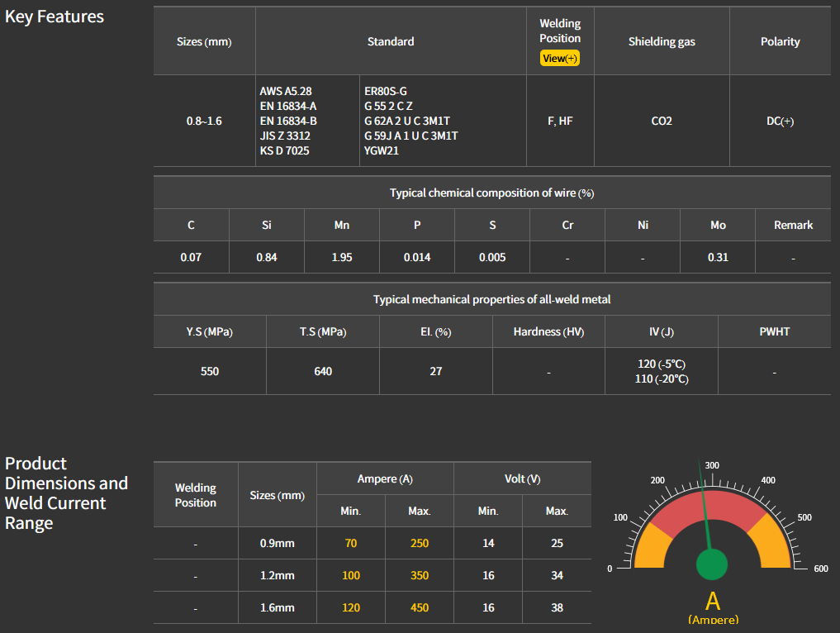
Task: Click the 70 minimum ampere value
Action: click(351, 543)
